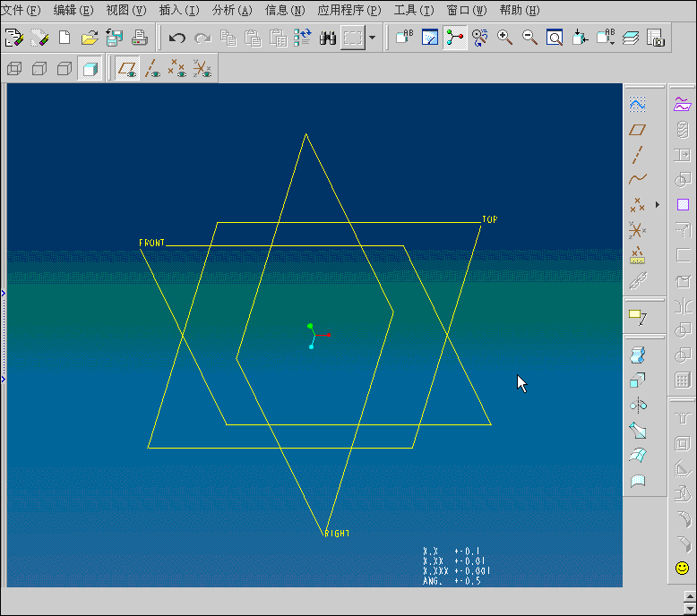697x616 pixels.
Task: Click the Style surface icon
Action: [x=638, y=481]
